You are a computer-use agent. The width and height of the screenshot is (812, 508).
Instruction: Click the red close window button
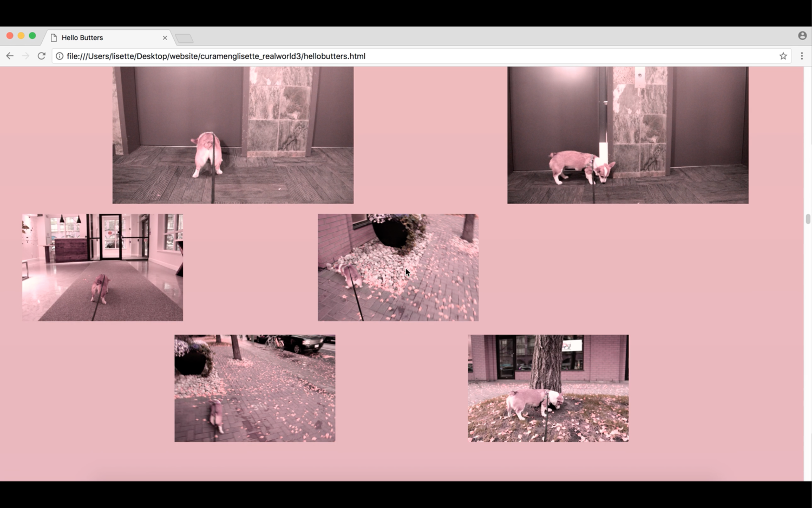click(10, 36)
